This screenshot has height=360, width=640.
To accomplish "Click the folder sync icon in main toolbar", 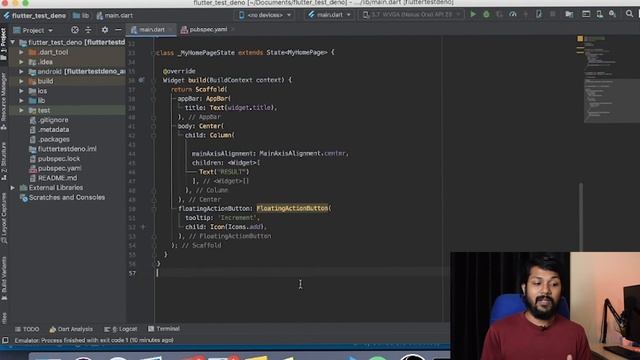I will (569, 15).
